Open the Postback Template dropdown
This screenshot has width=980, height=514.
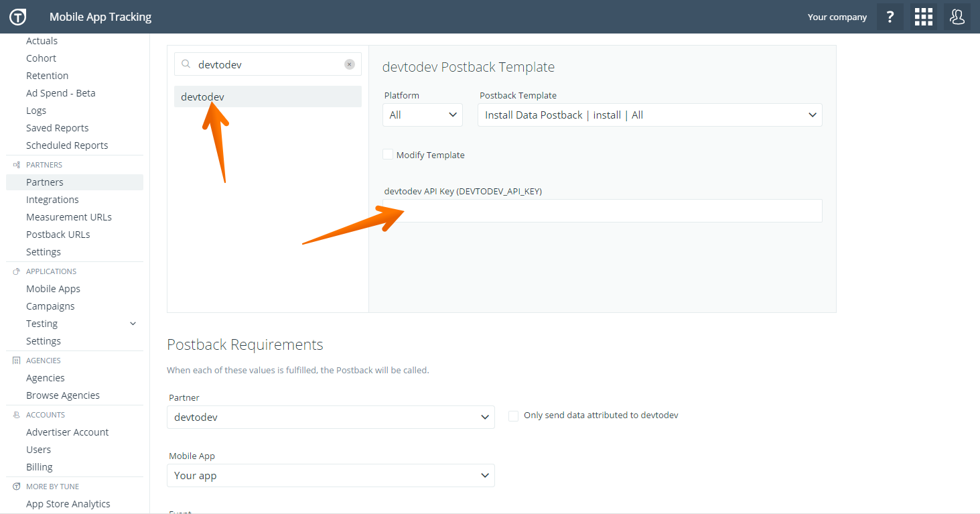pyautogui.click(x=650, y=115)
